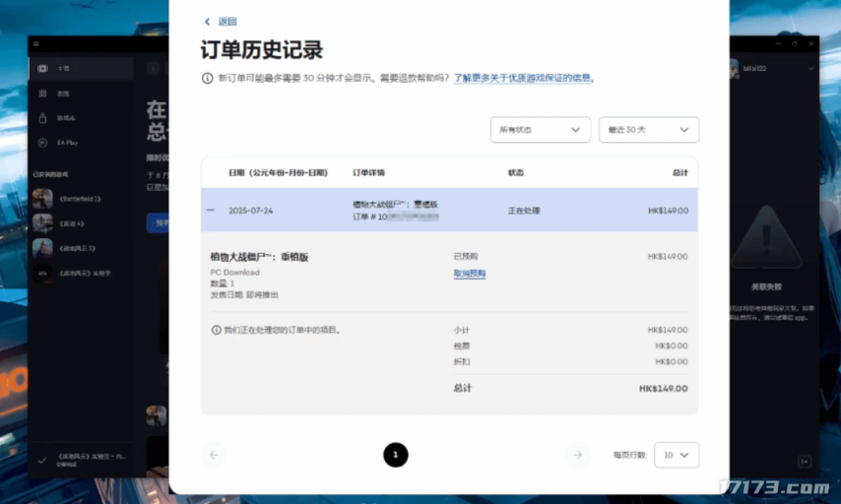Screen dimensions: 841x504
Task: Click the user avatar in EA app
Action: pyautogui.click(x=735, y=68)
